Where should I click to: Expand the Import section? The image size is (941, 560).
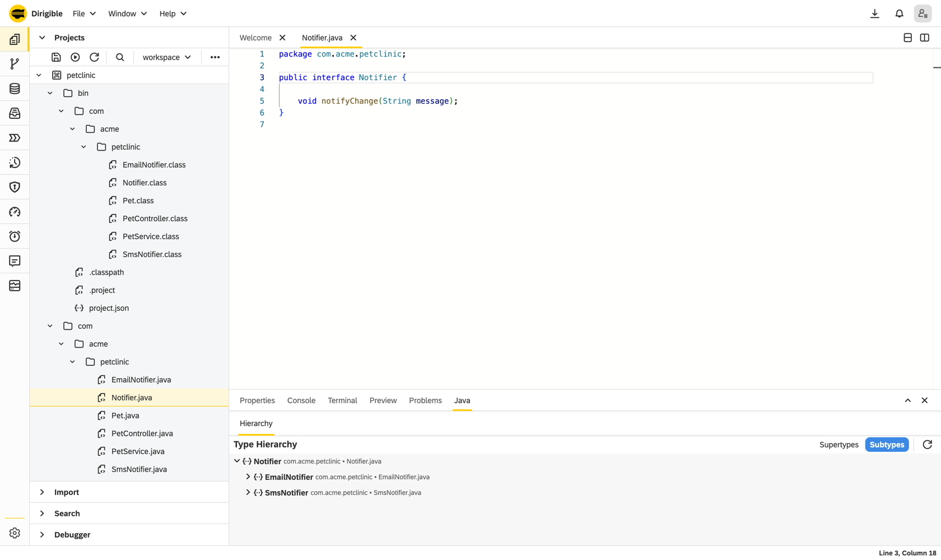[x=42, y=492]
